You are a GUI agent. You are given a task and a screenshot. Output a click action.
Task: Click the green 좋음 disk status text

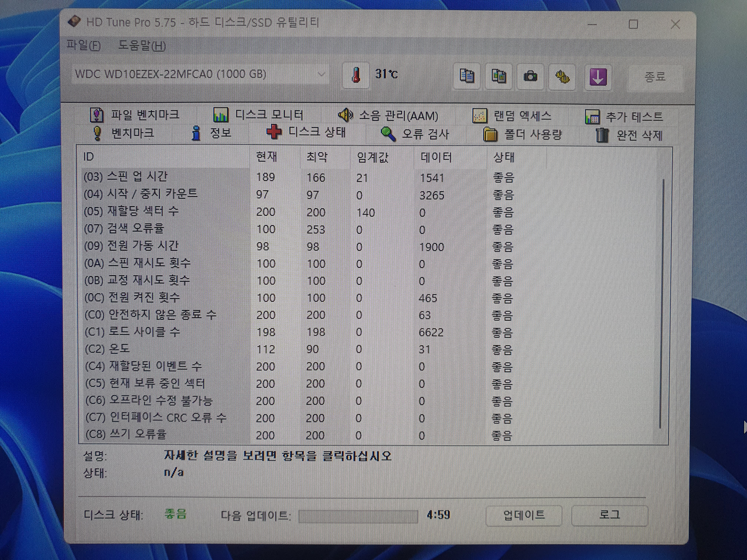click(175, 514)
